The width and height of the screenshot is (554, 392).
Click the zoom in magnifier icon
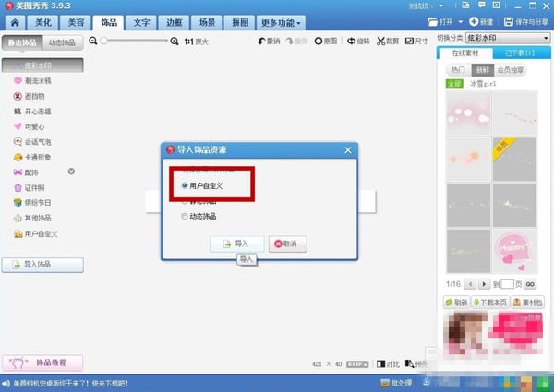pyautogui.click(x=175, y=42)
